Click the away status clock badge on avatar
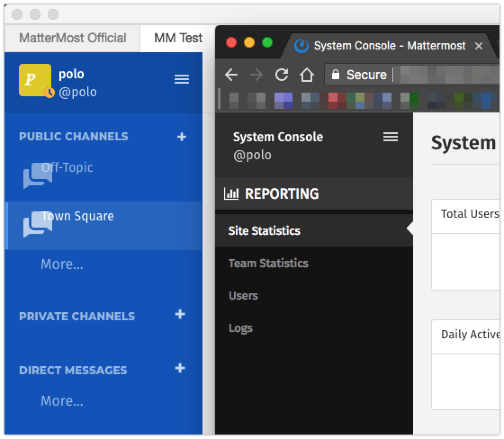The width and height of the screenshot is (504, 439). [49, 93]
